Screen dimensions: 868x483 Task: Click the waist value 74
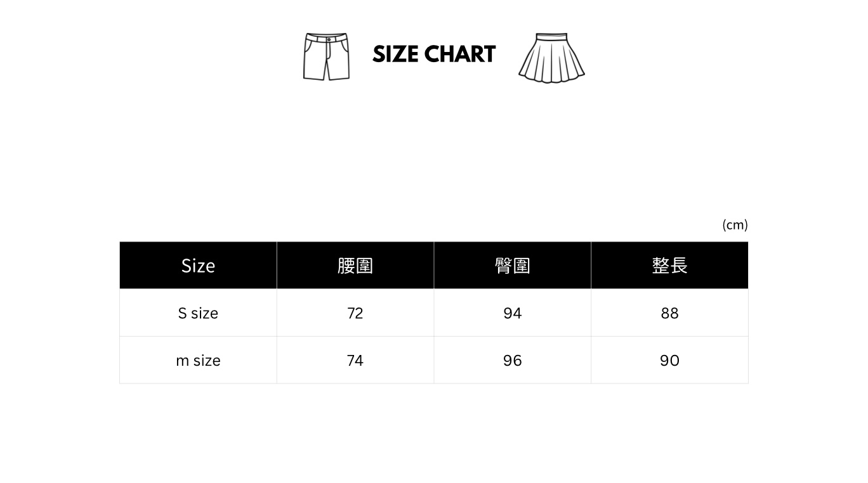click(355, 361)
